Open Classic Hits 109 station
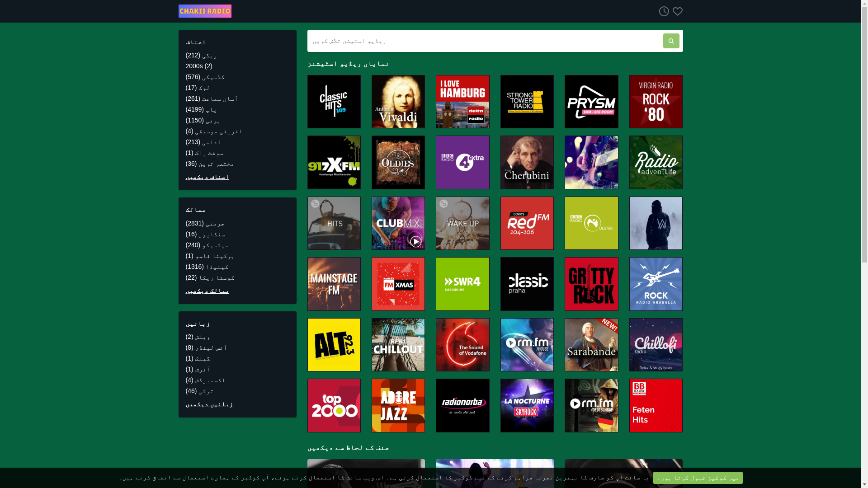The height and width of the screenshot is (488, 868). click(x=334, y=102)
